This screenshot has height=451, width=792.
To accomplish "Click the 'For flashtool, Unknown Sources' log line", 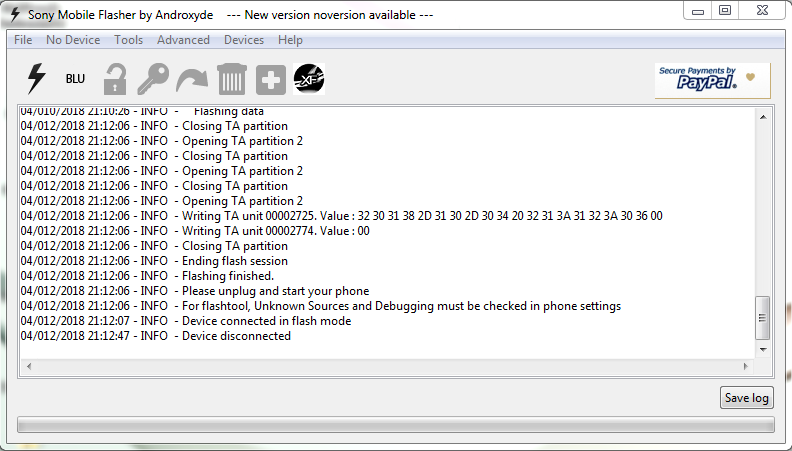I will (321, 306).
